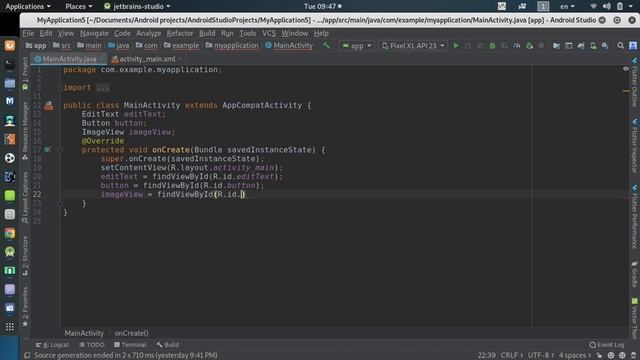Click the CRLF line separator indicator
The image size is (640, 360).
[x=511, y=355]
